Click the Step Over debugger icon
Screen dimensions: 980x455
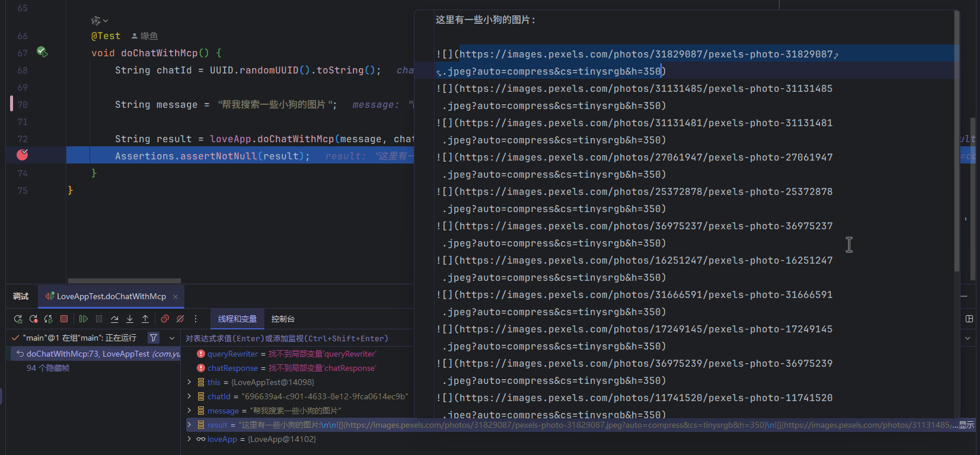click(x=114, y=319)
